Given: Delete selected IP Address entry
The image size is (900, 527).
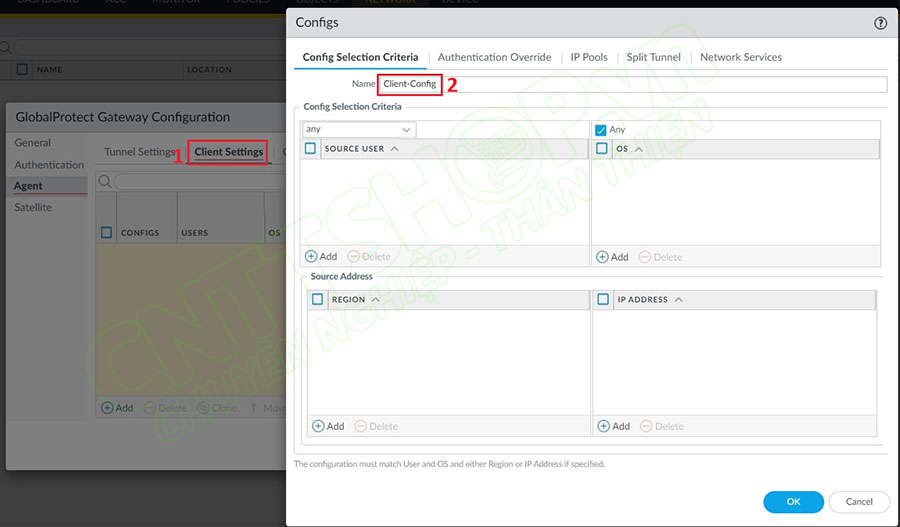Looking at the screenshot, I should click(x=662, y=427).
